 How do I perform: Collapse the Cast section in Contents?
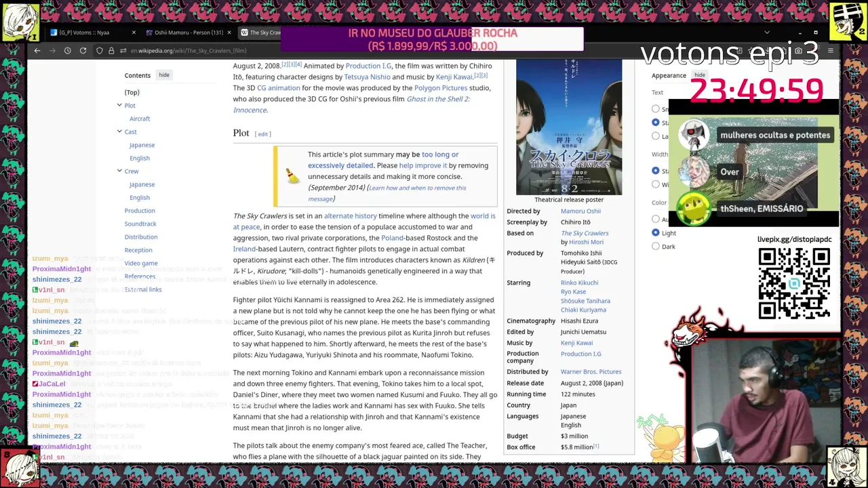(119, 131)
